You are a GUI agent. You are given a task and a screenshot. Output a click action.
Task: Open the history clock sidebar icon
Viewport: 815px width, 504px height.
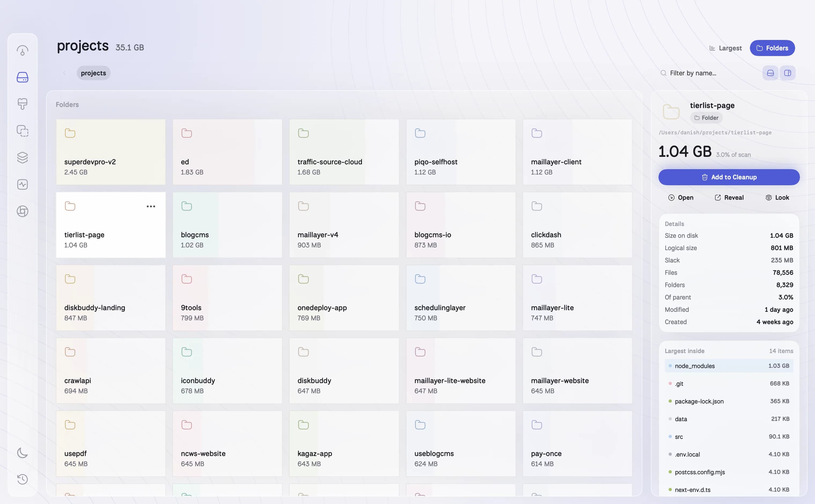[22, 479]
